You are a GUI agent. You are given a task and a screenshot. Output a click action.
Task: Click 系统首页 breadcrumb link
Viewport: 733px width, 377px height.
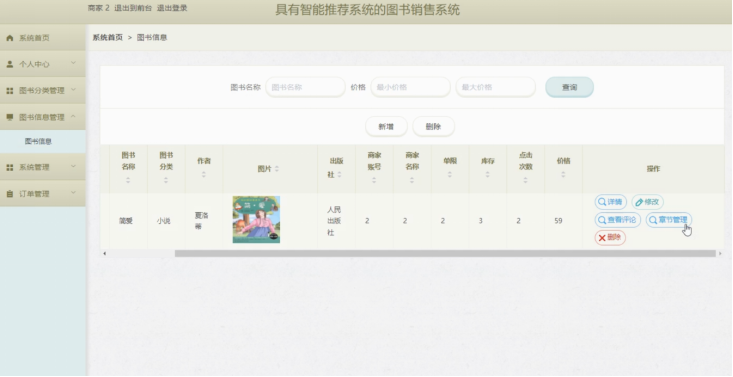tap(108, 37)
